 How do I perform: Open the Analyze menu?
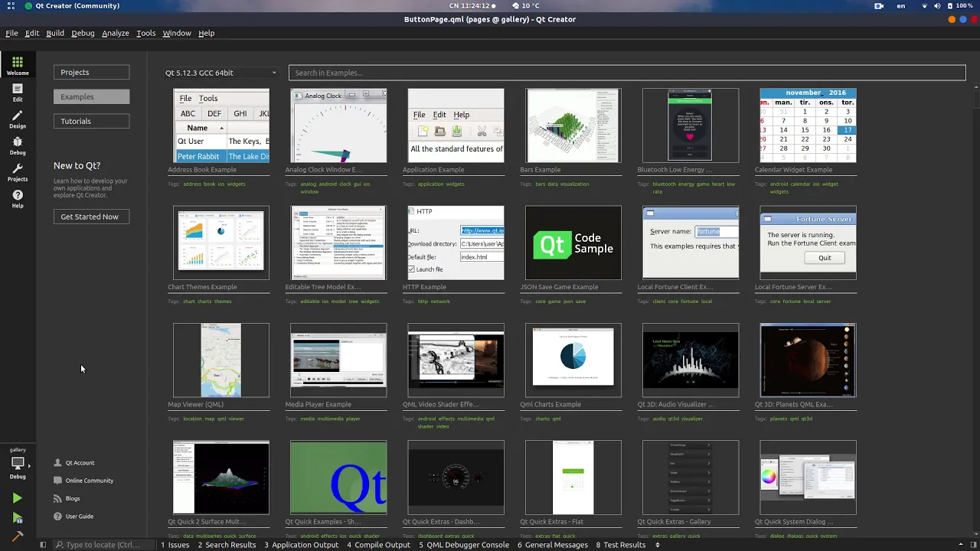(116, 33)
